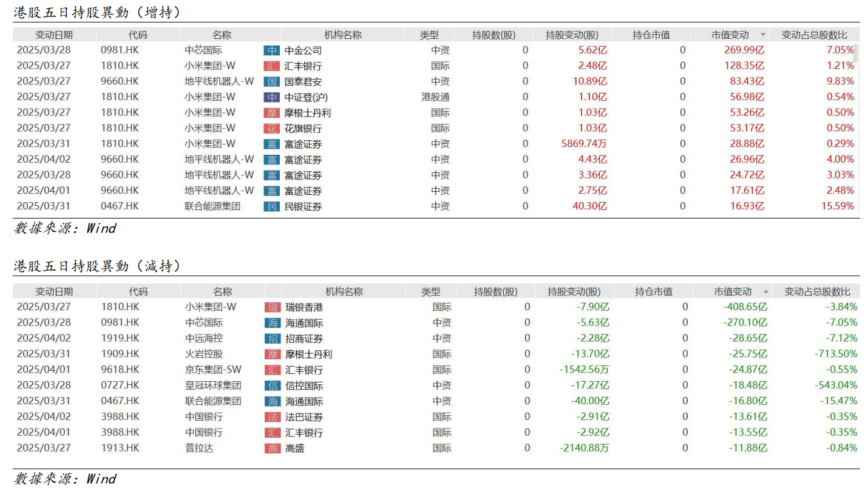Sort 增持 table by the 变动日期 header
This screenshot has width=868, height=488.
(x=53, y=35)
